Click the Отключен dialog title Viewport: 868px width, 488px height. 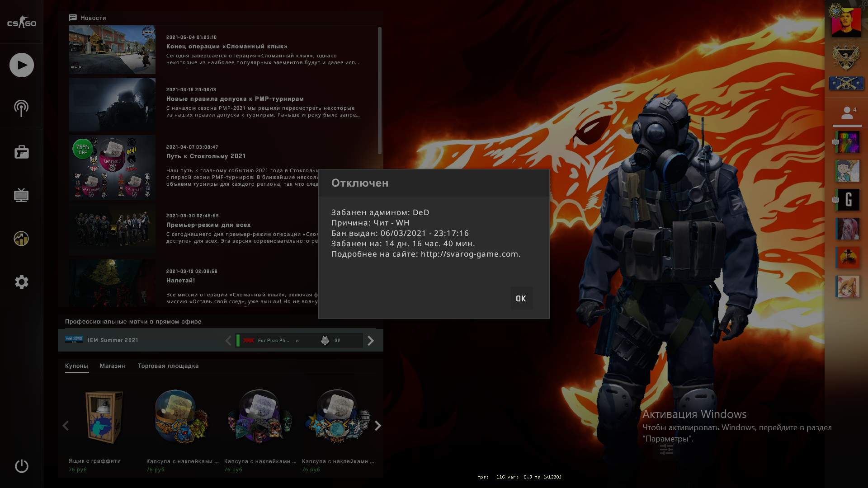coord(360,183)
